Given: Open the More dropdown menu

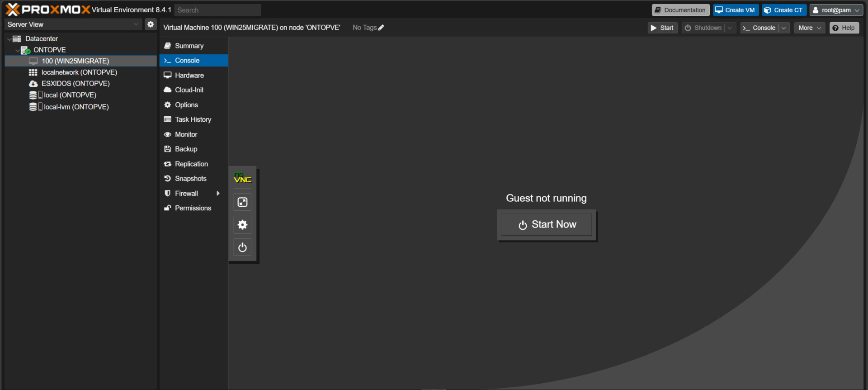Looking at the screenshot, I should click(x=810, y=28).
